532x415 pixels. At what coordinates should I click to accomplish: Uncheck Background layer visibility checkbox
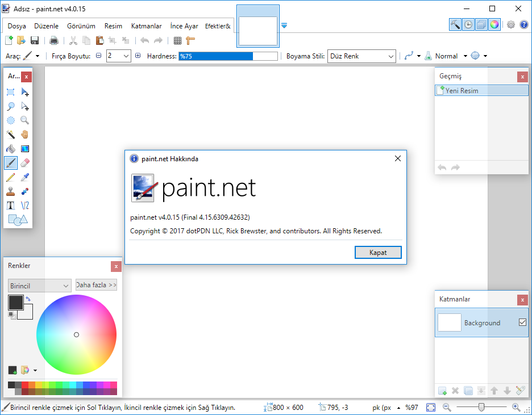tap(522, 322)
